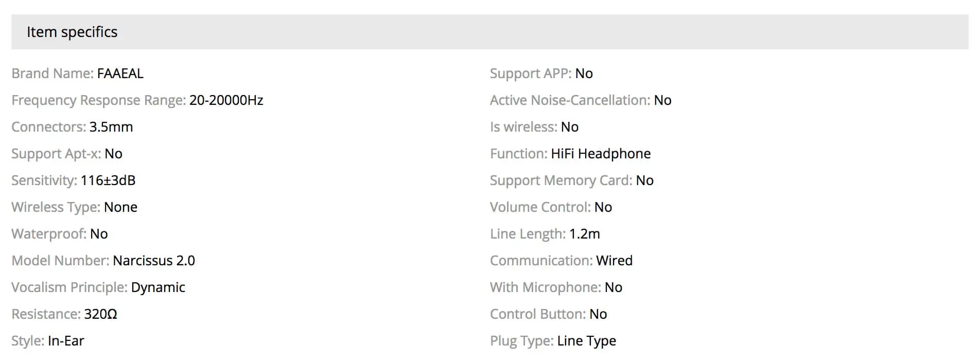
Task: Select the FAAEAL brand name value
Action: [x=120, y=74]
